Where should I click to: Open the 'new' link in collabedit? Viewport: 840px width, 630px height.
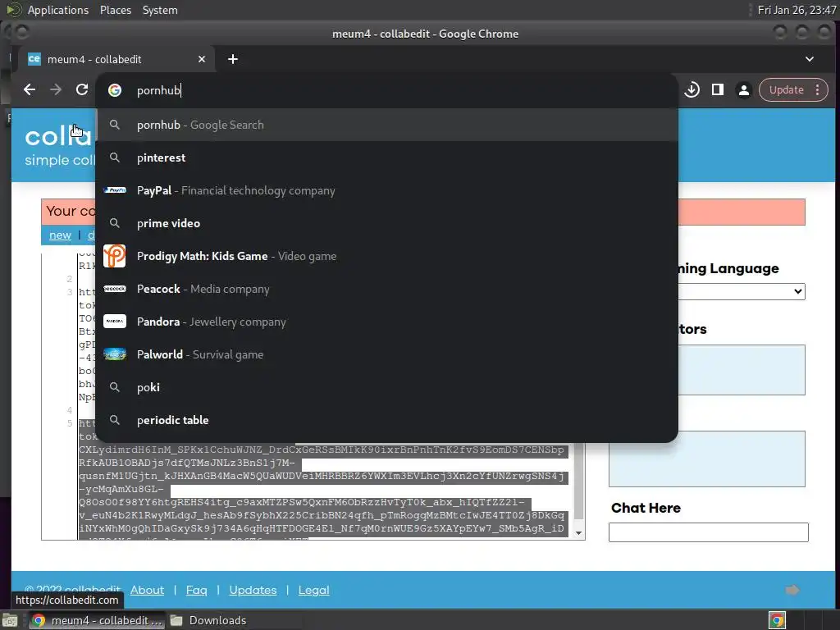tap(60, 235)
